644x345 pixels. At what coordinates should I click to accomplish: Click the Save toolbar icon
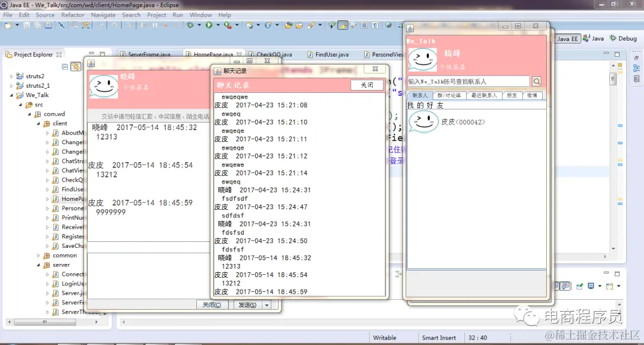pyautogui.click(x=26, y=26)
